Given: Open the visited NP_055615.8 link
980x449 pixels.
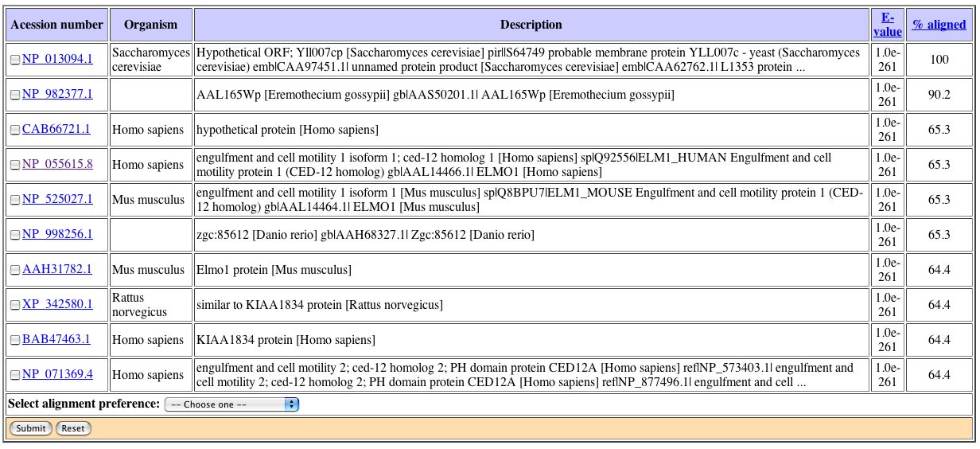Looking at the screenshot, I should [57, 164].
